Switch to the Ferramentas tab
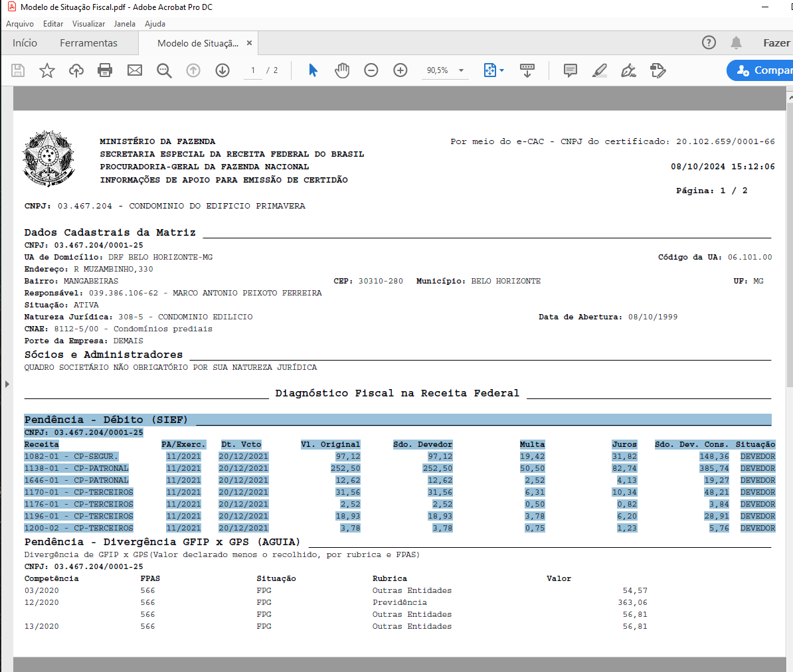Image resolution: width=793 pixels, height=672 pixels. [88, 43]
